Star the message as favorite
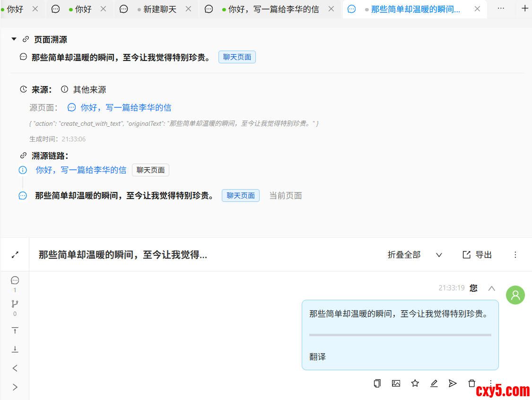The height and width of the screenshot is (400, 532). [415, 383]
